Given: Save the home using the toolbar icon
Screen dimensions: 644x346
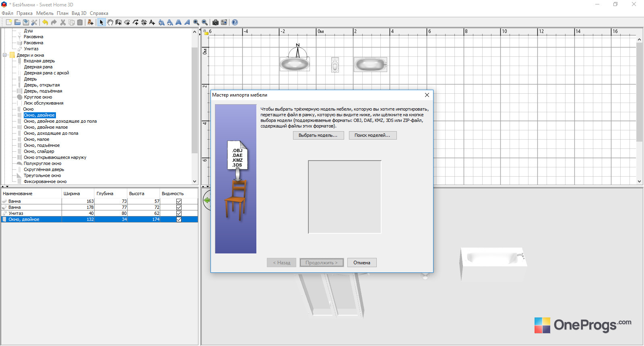Looking at the screenshot, I should coord(26,23).
